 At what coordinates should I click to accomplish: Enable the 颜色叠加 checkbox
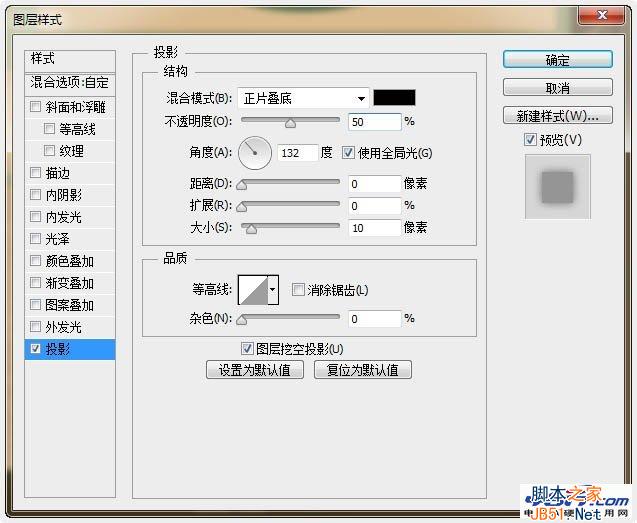pos(35,260)
